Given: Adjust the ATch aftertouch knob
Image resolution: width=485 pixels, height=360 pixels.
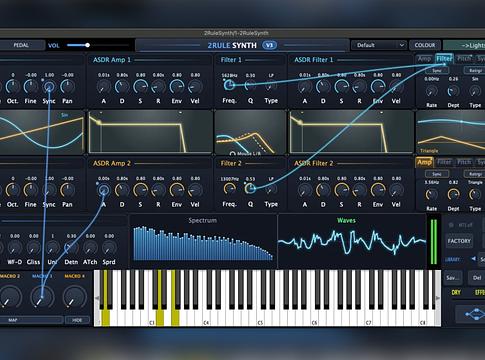Looking at the screenshot, I should (x=90, y=248).
